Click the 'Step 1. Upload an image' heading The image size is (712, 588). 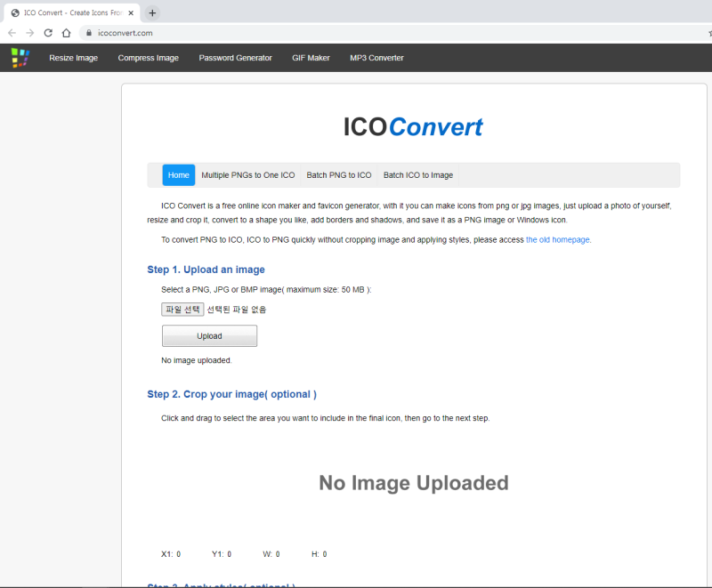(206, 270)
